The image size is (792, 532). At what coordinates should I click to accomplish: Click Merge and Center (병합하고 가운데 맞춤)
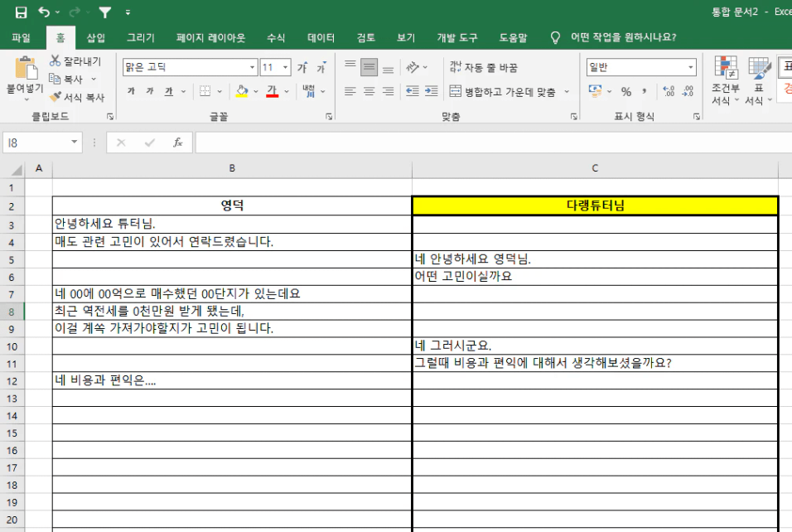[x=503, y=92]
